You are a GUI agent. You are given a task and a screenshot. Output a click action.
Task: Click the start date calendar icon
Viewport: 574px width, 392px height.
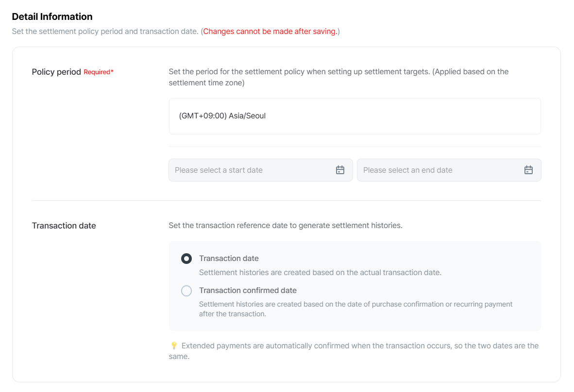[340, 170]
